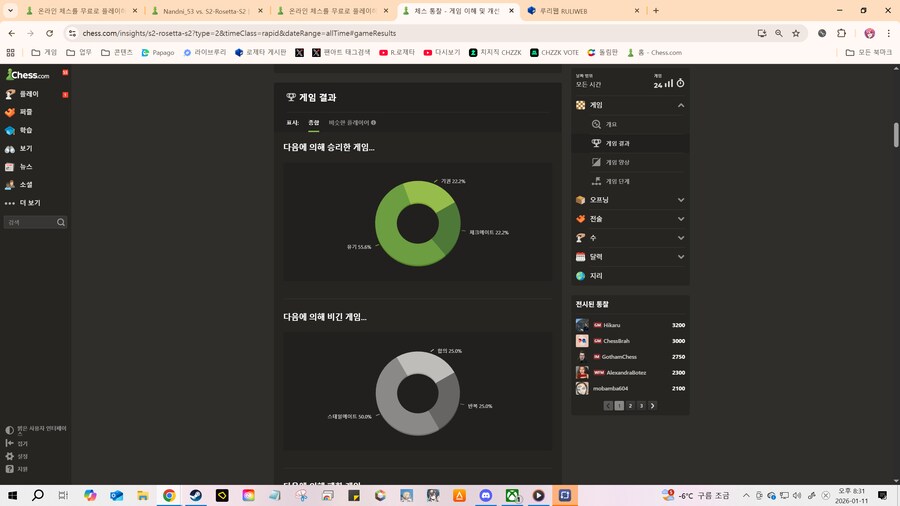Click the zoom magnifier icon in address bar
This screenshot has width=900, height=506.
778,33
